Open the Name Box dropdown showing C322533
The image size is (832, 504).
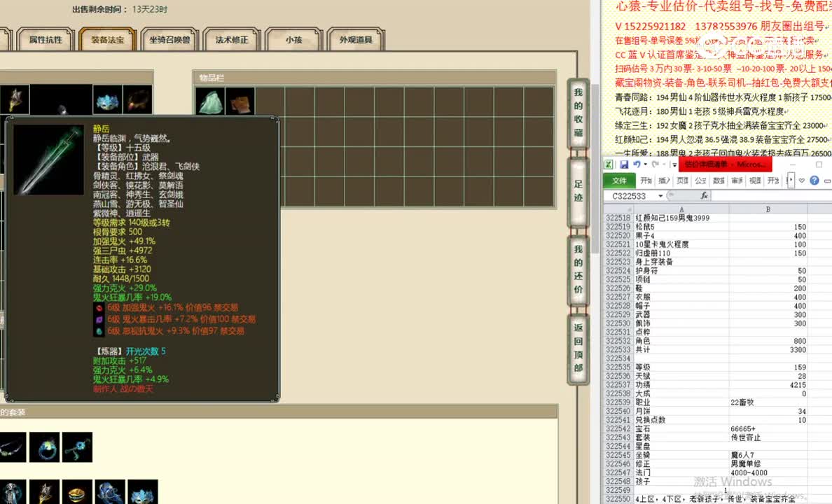pyautogui.click(x=660, y=195)
